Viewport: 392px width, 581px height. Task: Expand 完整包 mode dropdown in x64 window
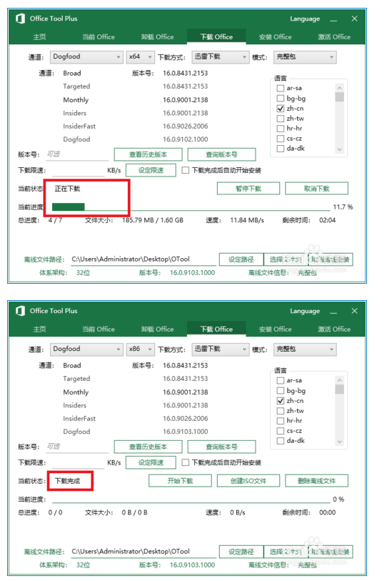pos(305,56)
